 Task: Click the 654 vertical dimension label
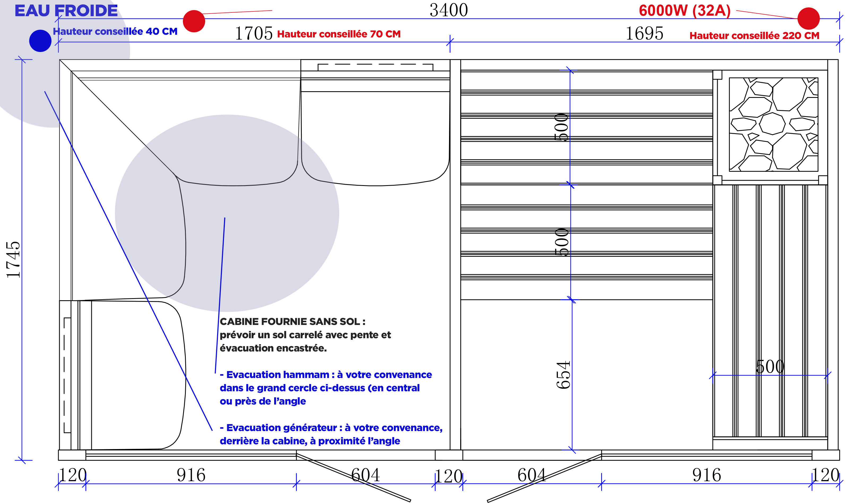[x=563, y=375]
